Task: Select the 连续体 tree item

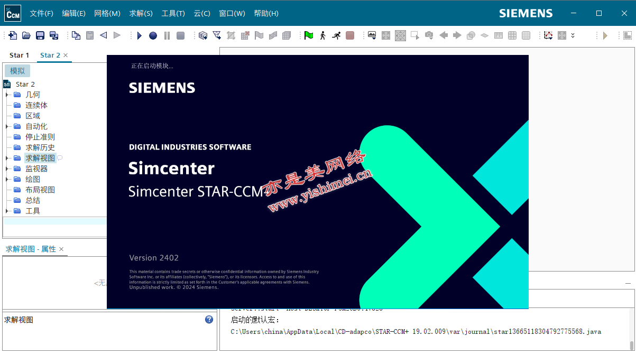Action: click(36, 105)
